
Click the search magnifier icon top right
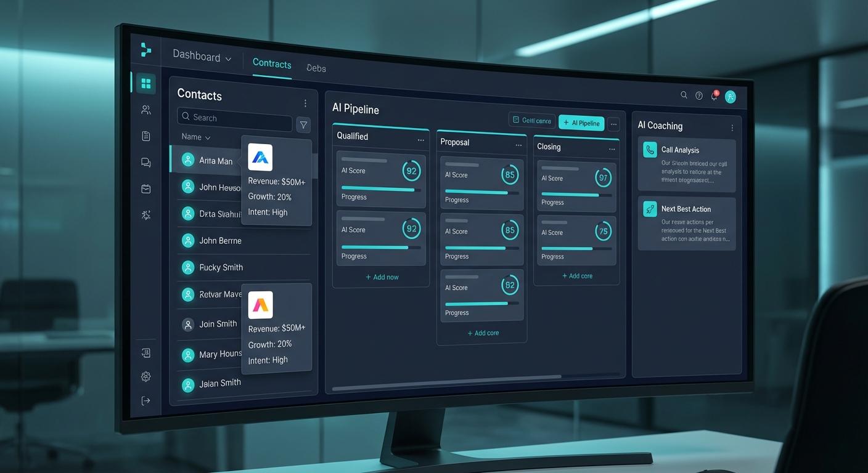point(684,95)
